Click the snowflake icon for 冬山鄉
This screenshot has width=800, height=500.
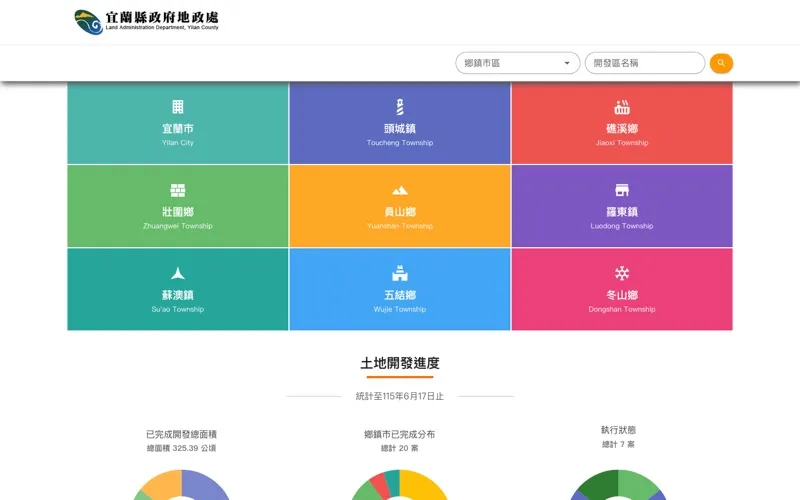[622, 273]
